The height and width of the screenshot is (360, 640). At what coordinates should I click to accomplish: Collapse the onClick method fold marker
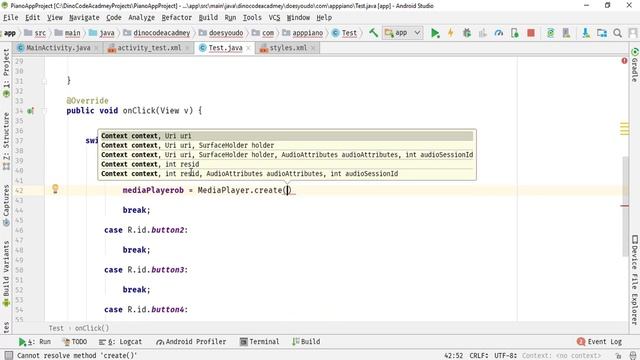[44, 111]
